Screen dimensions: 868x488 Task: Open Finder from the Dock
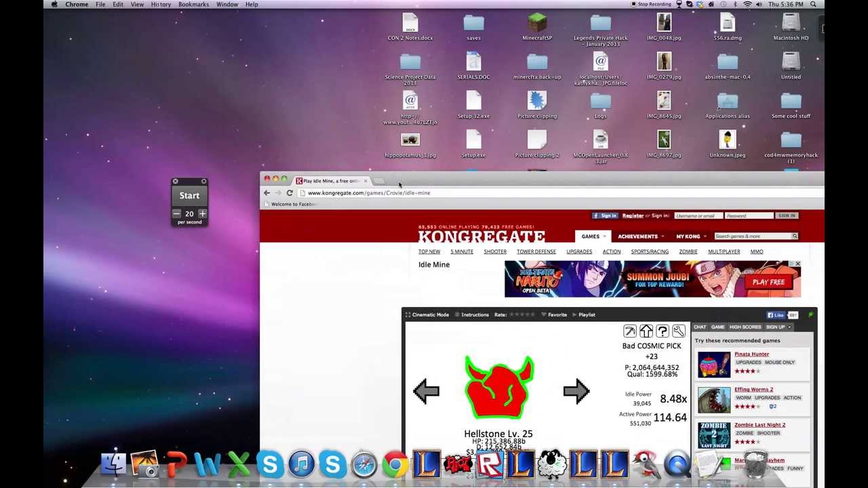tap(114, 464)
